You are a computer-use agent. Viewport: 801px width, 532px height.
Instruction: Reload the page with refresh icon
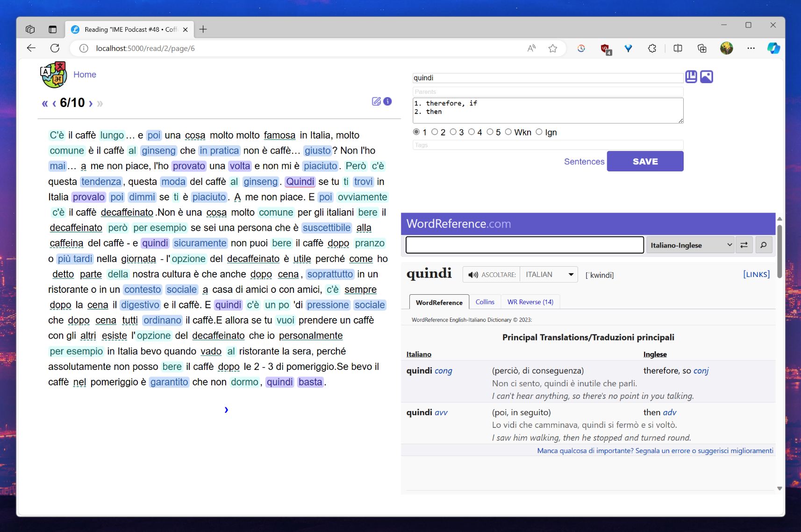pyautogui.click(x=55, y=48)
